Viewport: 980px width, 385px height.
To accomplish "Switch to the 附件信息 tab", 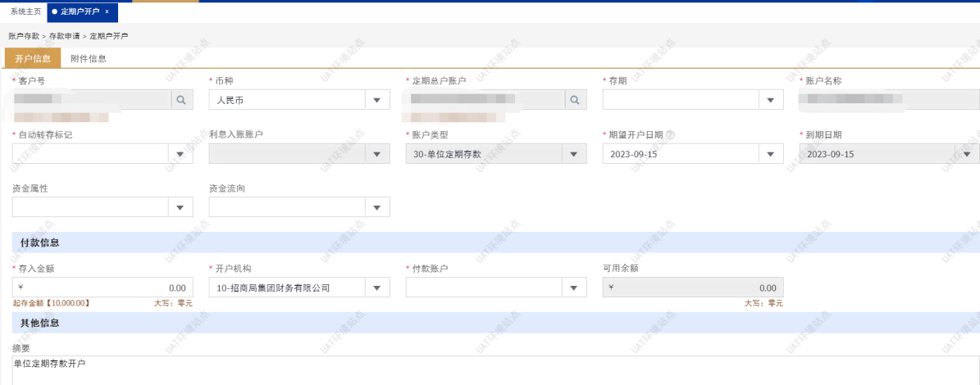I will (x=88, y=59).
